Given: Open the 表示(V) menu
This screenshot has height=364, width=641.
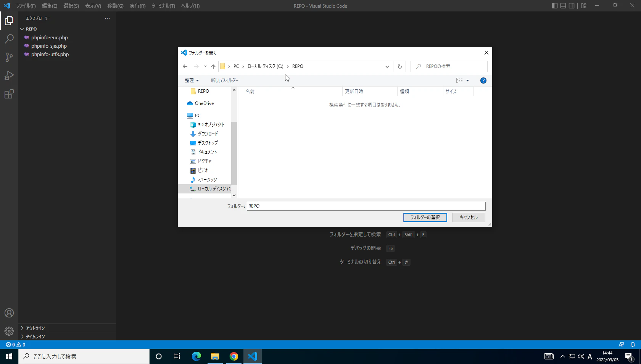Looking at the screenshot, I should 93,6.
